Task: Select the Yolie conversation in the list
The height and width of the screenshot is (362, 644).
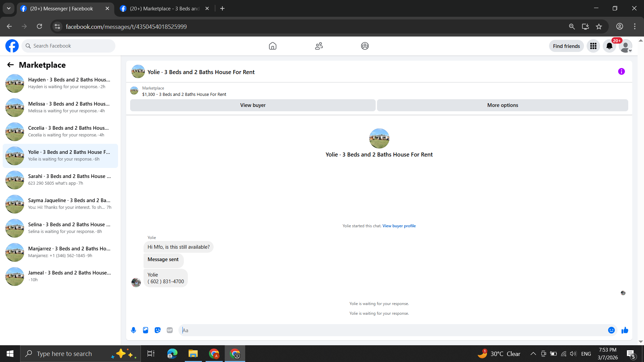Action: (60, 156)
